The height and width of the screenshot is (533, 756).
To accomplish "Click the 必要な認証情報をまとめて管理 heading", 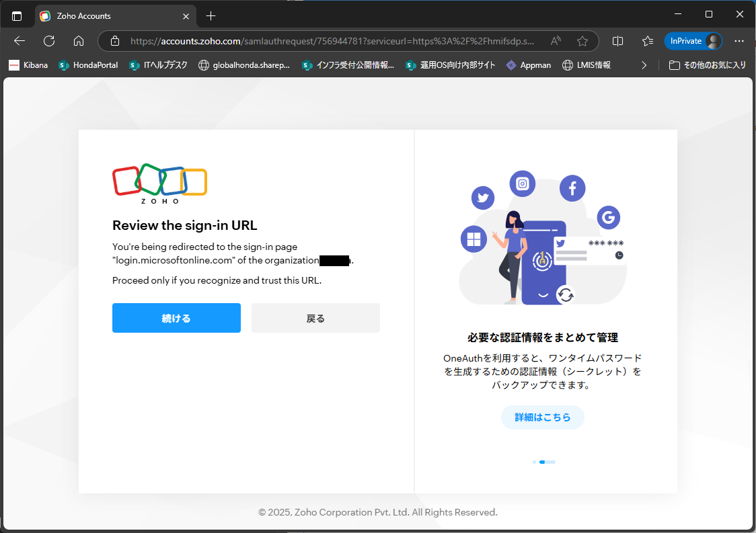I will (x=542, y=337).
